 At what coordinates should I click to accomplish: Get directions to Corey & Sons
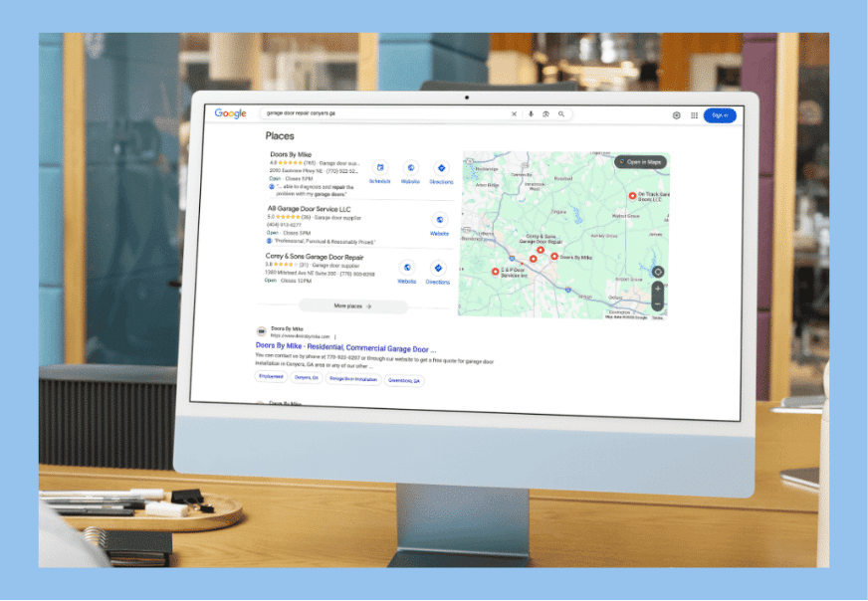(438, 269)
